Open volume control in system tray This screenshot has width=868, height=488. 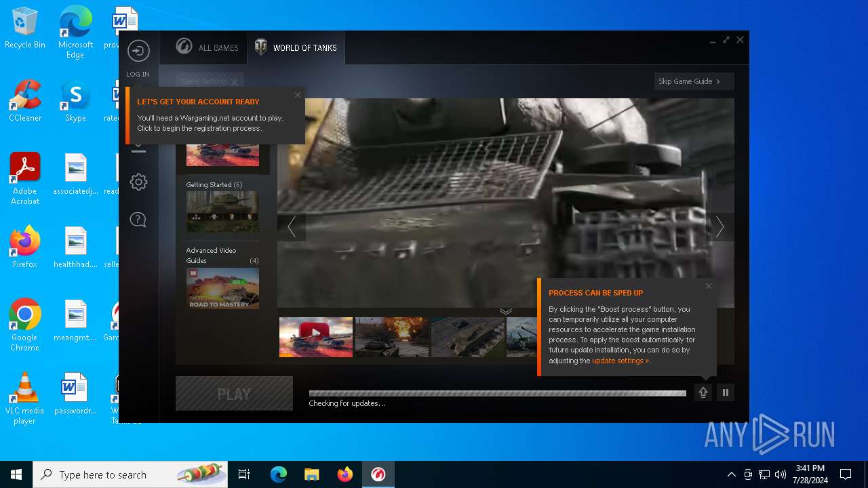pyautogui.click(x=781, y=474)
